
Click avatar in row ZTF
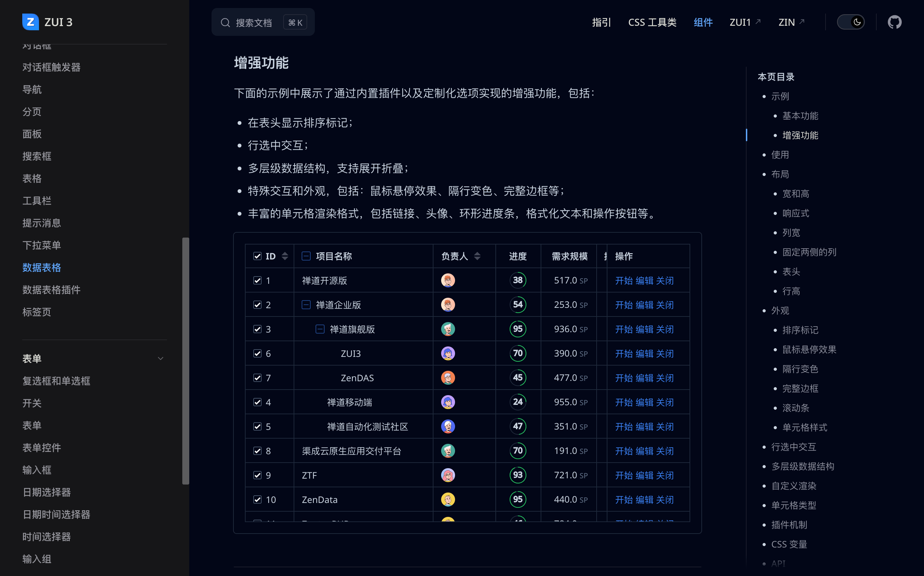click(448, 475)
